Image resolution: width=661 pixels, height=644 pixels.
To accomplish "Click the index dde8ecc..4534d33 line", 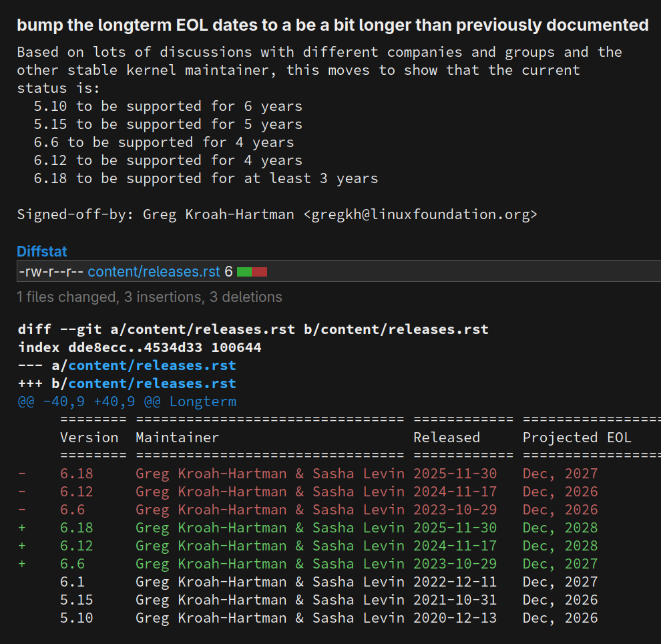I will [x=140, y=347].
